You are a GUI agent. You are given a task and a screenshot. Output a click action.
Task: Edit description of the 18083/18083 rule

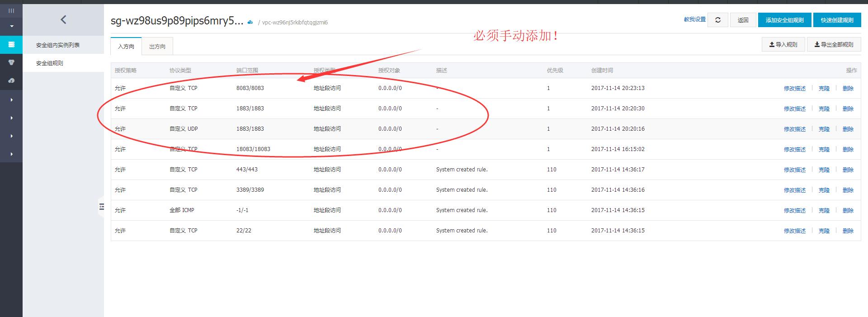click(x=795, y=150)
